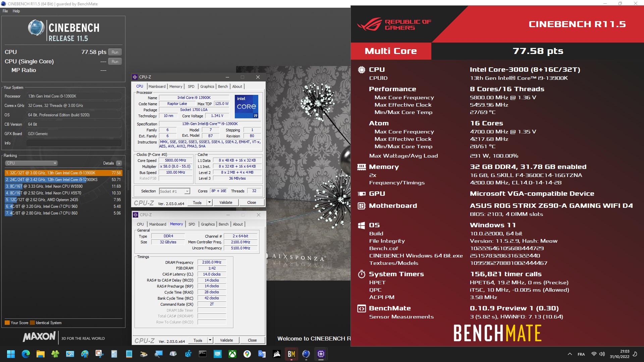Switch to BenchMate BM taskbar icon

point(291,354)
